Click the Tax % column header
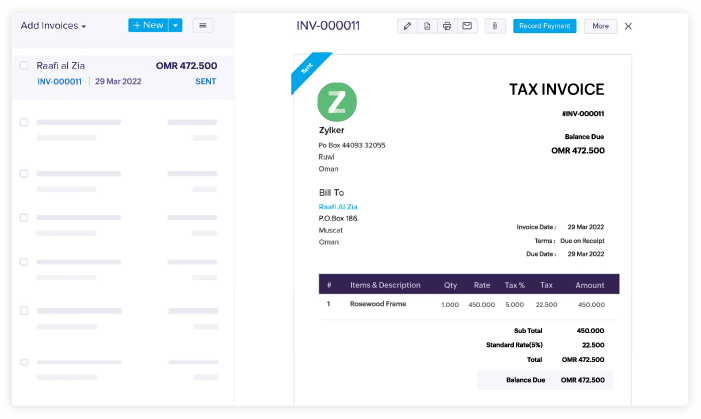 coord(515,285)
